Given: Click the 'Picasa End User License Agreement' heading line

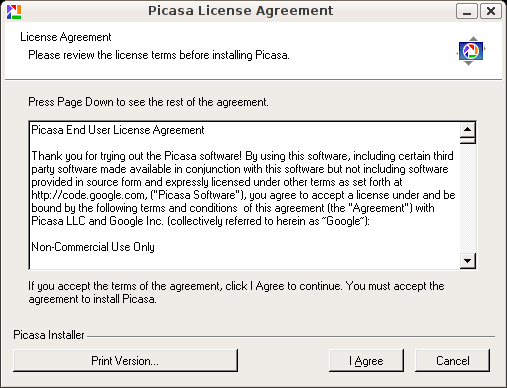Looking at the screenshot, I should [x=118, y=130].
